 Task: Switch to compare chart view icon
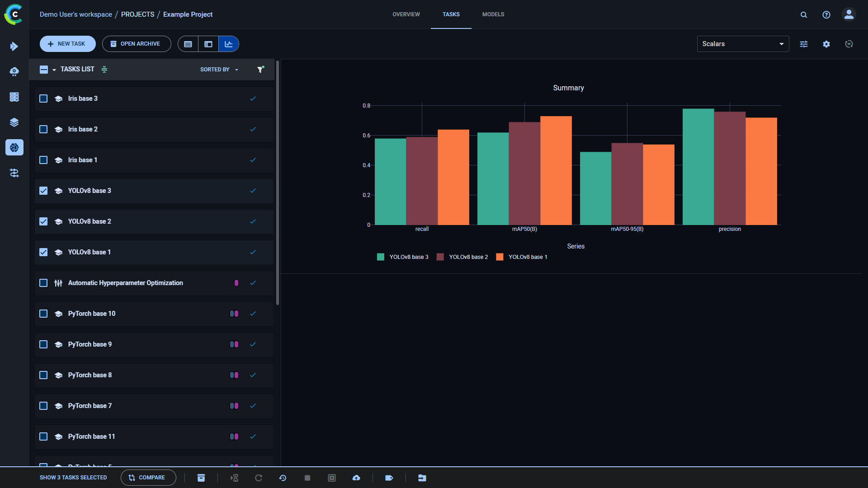pos(229,44)
